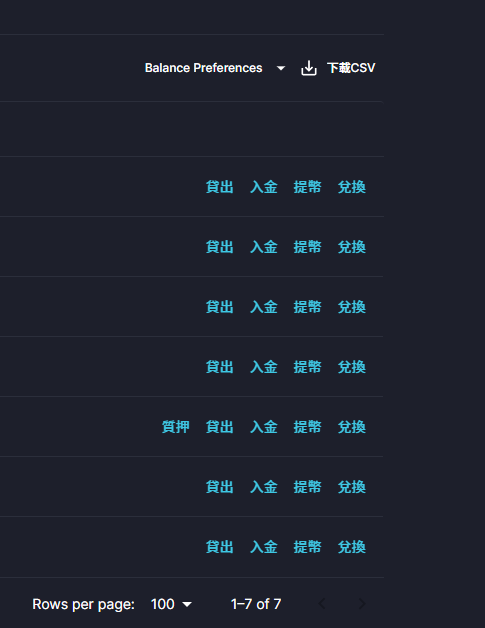485x628 pixels.
Task: Click 兌換 in the fourth row
Action: click(x=352, y=367)
